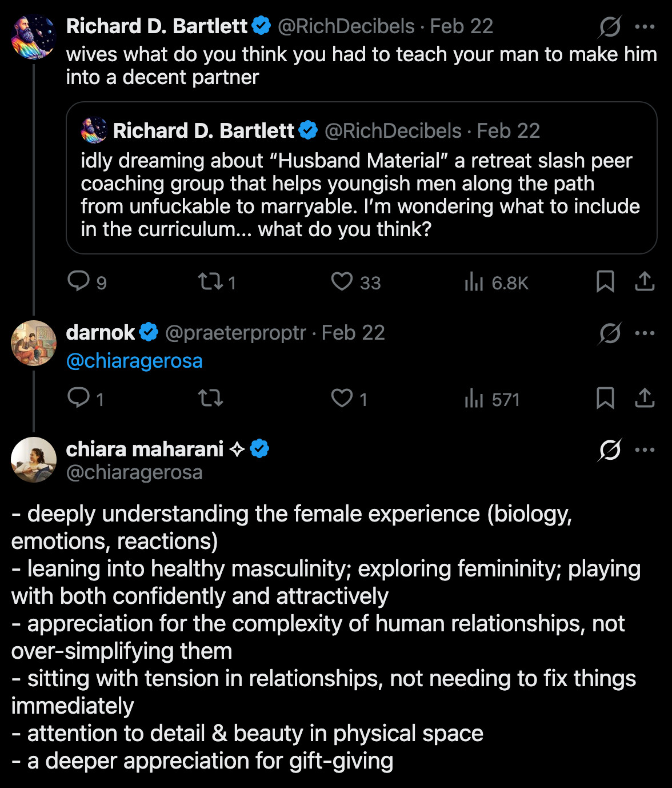Share Richard D. Bartlett's tweet

point(645,281)
